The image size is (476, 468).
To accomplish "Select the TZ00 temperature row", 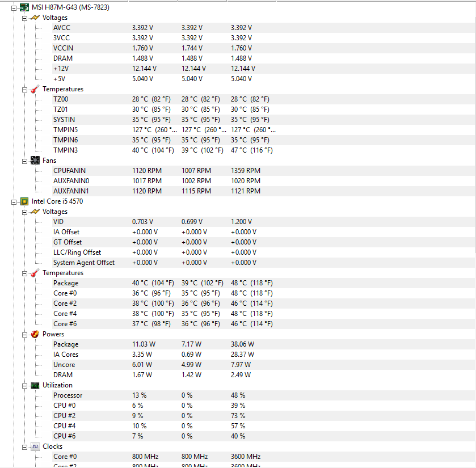I will [x=263, y=99].
